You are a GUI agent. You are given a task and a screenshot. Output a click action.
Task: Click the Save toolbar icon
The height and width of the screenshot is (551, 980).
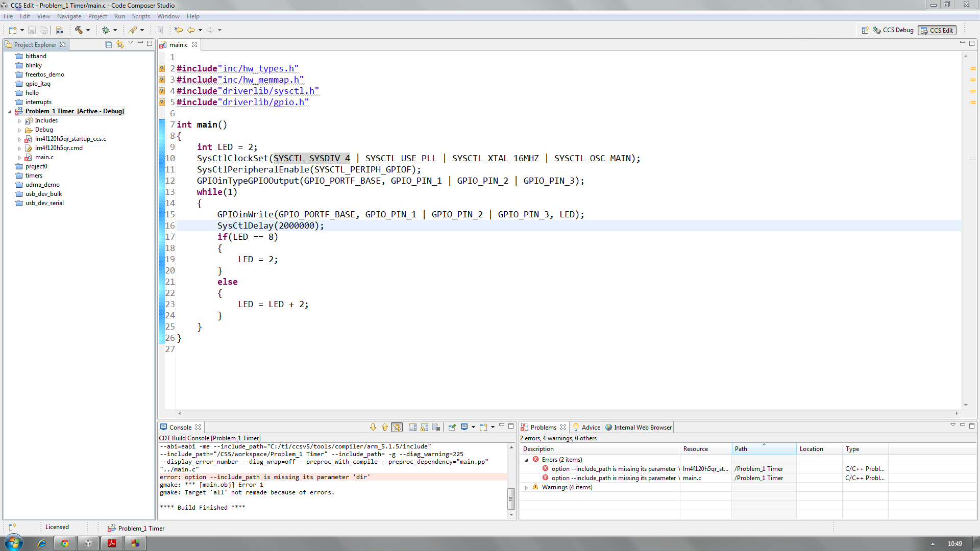pyautogui.click(x=32, y=30)
